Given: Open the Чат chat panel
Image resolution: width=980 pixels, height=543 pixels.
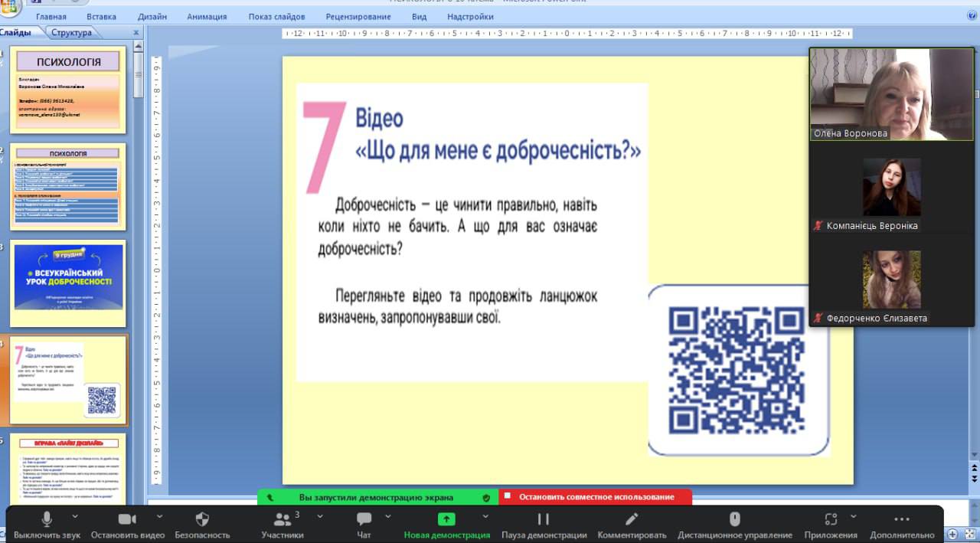Looking at the screenshot, I should [364, 519].
